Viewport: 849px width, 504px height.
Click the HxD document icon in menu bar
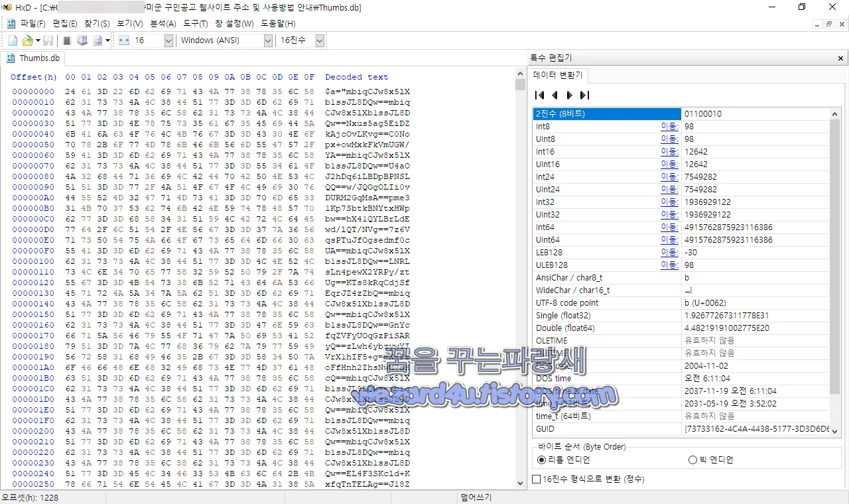click(x=11, y=23)
